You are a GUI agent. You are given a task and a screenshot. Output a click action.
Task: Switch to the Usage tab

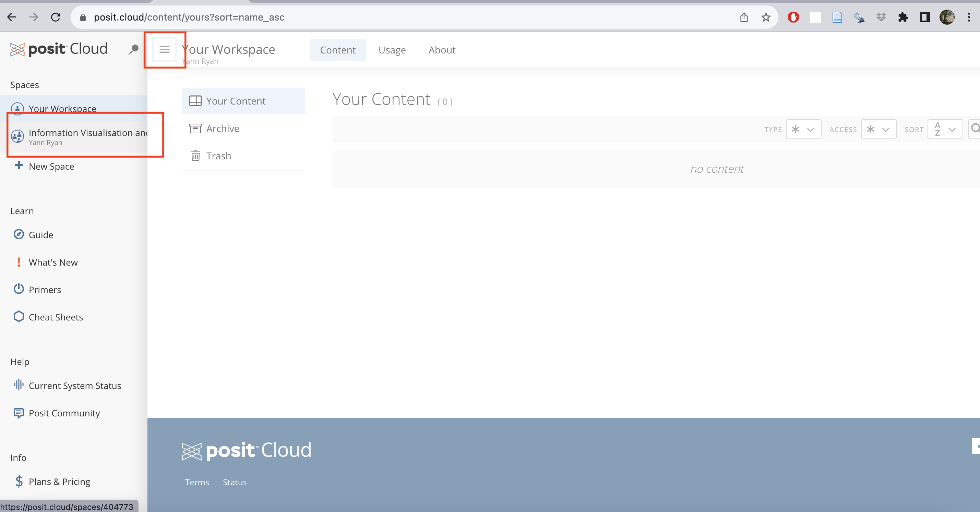[x=392, y=50]
